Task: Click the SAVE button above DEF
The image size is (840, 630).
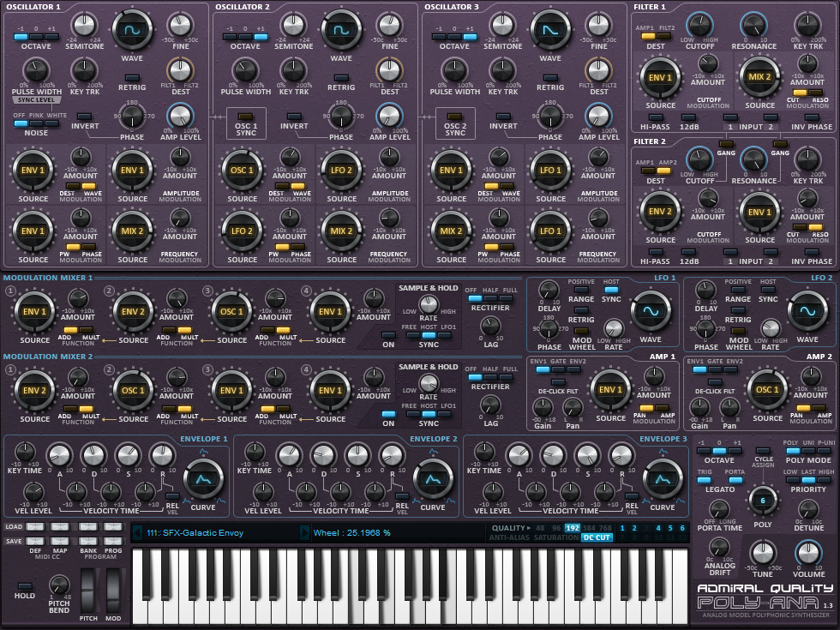Action: coord(35,541)
